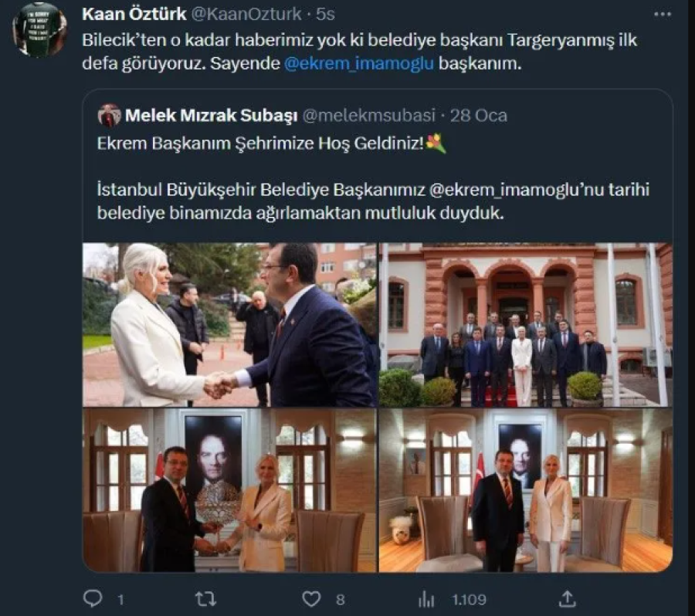Open Melek Mızrak Subaşı's small avatar
Screen dimensions: 695x616
click(x=110, y=116)
